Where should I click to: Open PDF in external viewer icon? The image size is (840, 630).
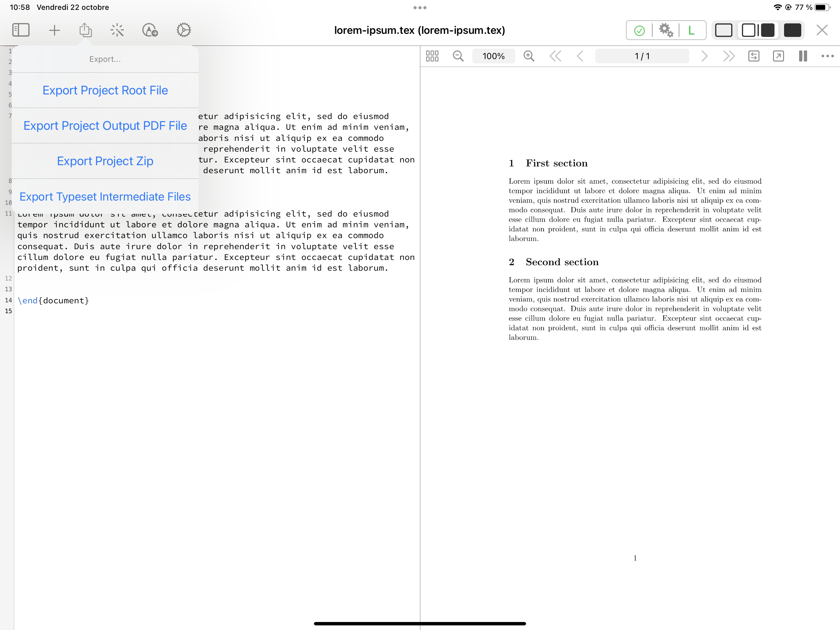coord(779,56)
